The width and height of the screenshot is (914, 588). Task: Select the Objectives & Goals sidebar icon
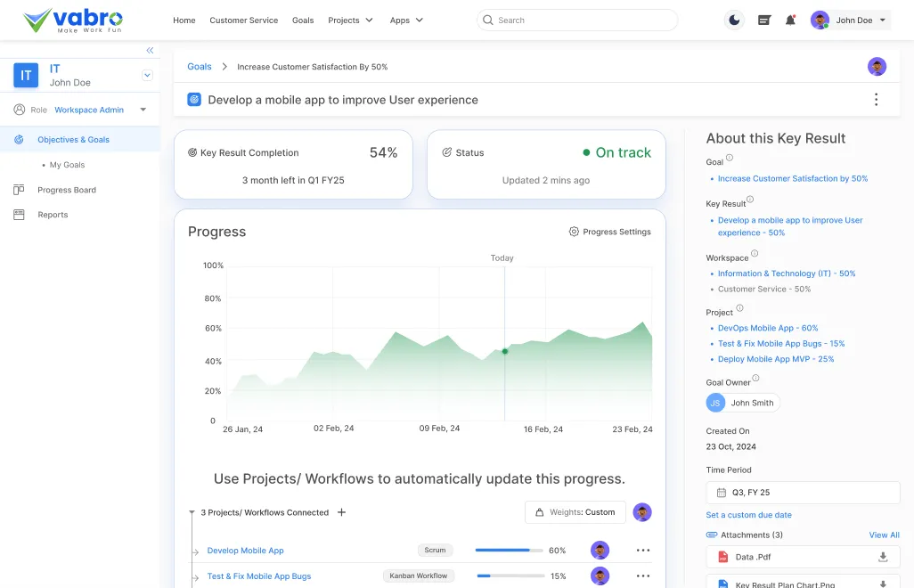(x=20, y=139)
